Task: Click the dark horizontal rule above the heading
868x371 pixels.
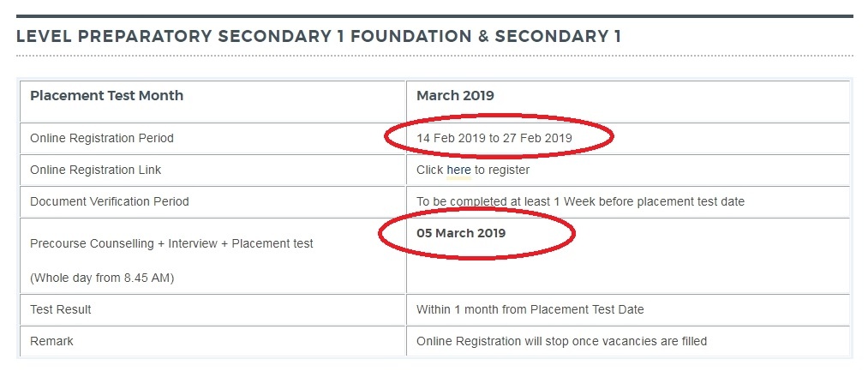Action: pyautogui.click(x=434, y=15)
